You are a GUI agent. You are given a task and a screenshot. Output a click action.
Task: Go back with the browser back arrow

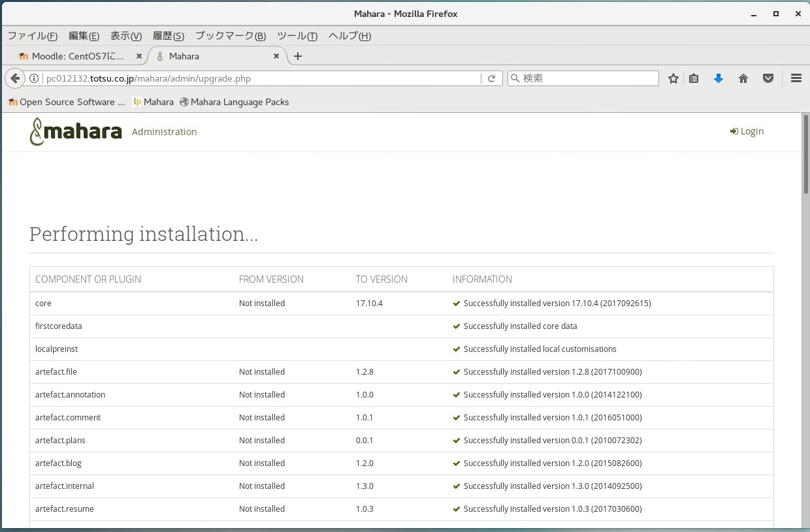pyautogui.click(x=15, y=78)
